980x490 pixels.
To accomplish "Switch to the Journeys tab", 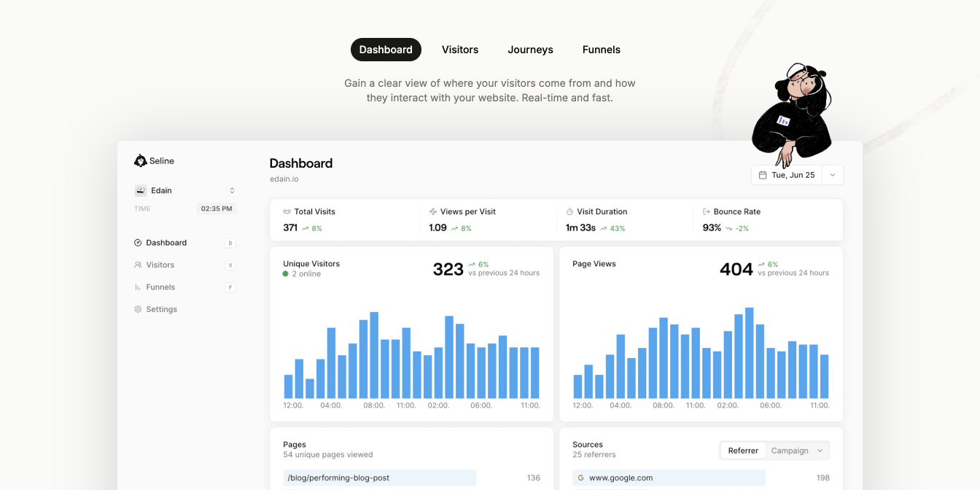I will pyautogui.click(x=530, y=50).
